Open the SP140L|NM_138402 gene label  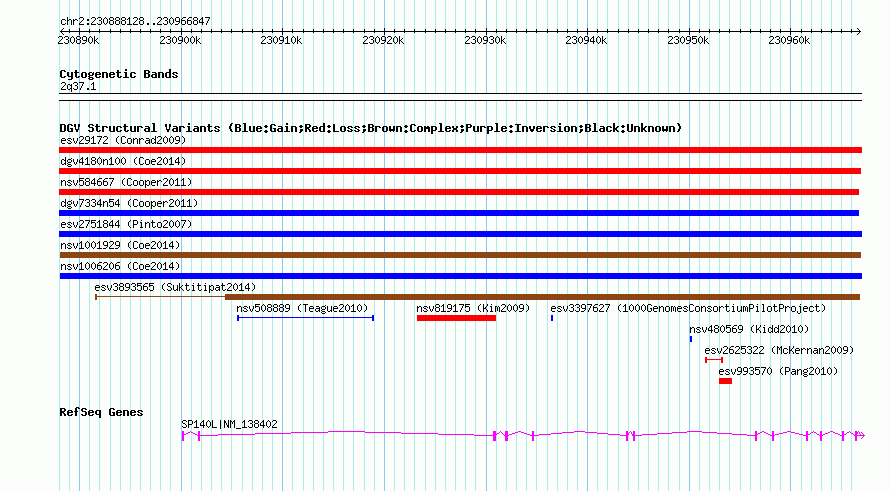[229, 424]
